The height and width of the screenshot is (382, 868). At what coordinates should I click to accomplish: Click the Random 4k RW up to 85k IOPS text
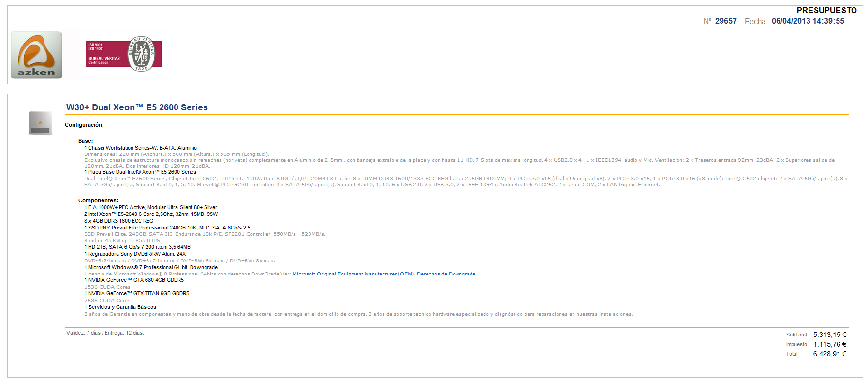click(123, 241)
